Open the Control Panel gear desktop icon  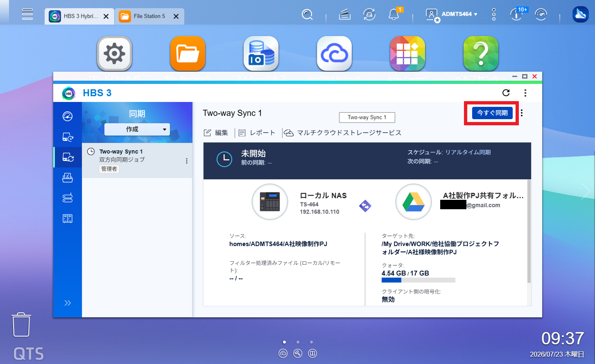(x=114, y=54)
